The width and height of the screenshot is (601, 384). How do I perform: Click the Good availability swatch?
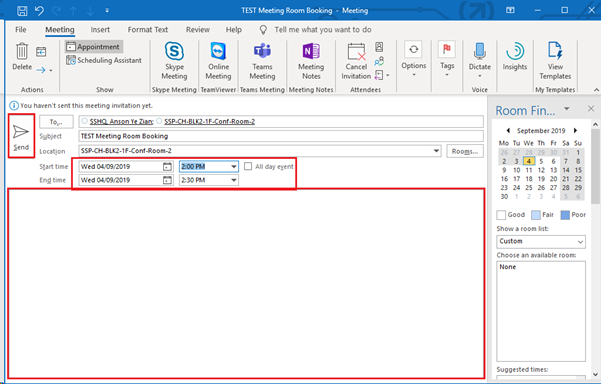pyautogui.click(x=501, y=215)
